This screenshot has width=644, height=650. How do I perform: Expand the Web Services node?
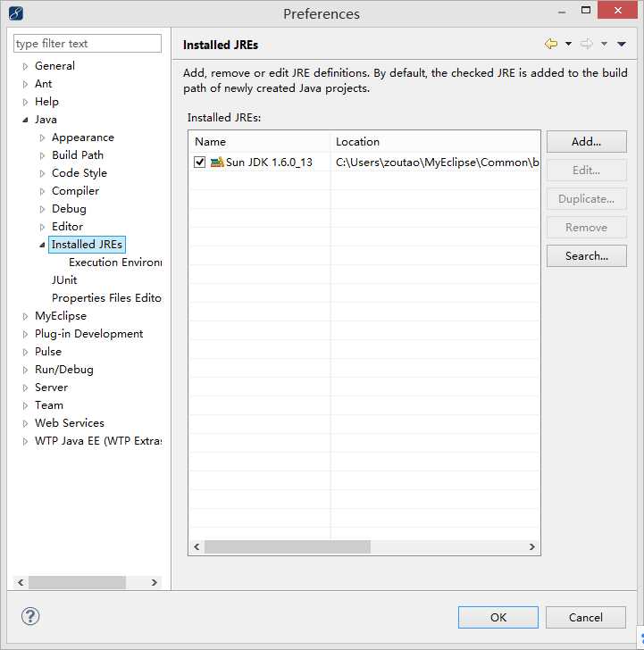pyautogui.click(x=25, y=423)
